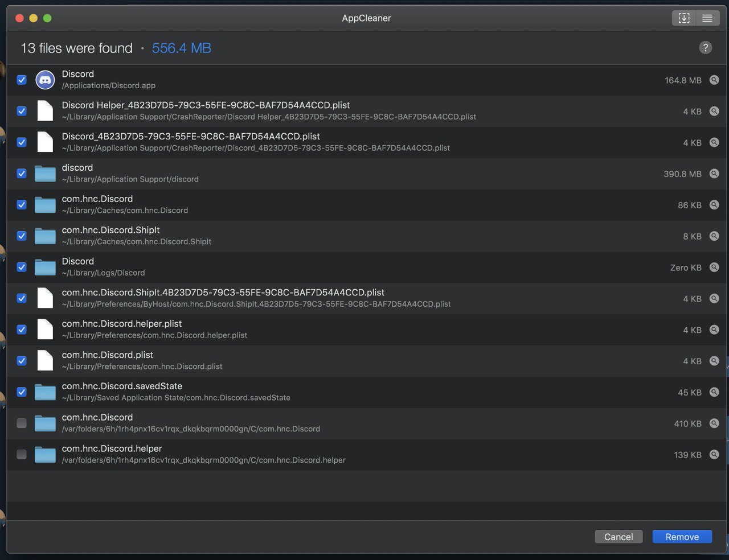Check com.hnc.Discord.helper var folder checkbox
This screenshot has width=729, height=560.
(x=22, y=454)
